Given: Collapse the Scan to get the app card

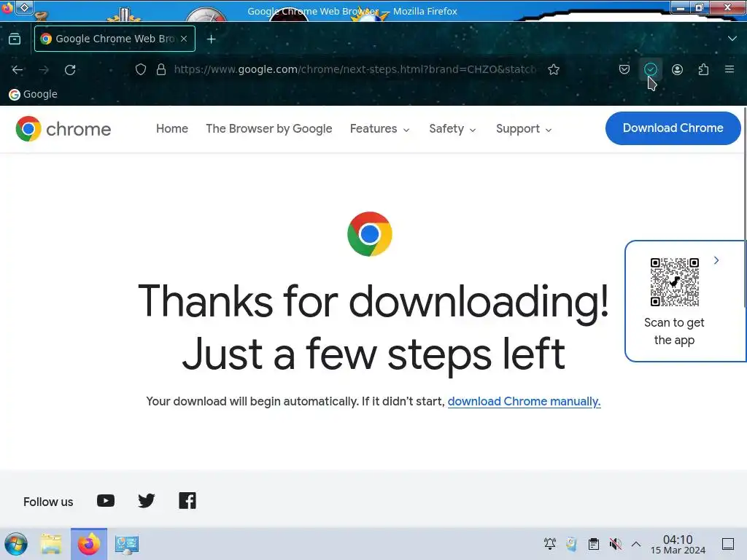Looking at the screenshot, I should coord(716,260).
